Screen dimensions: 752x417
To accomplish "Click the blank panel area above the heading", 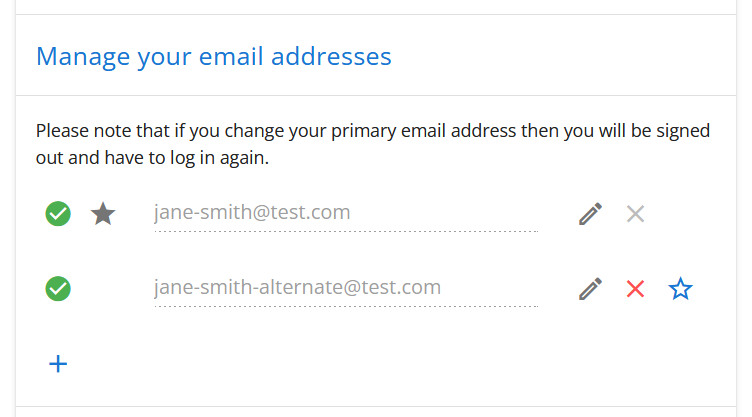I will pos(376,7).
